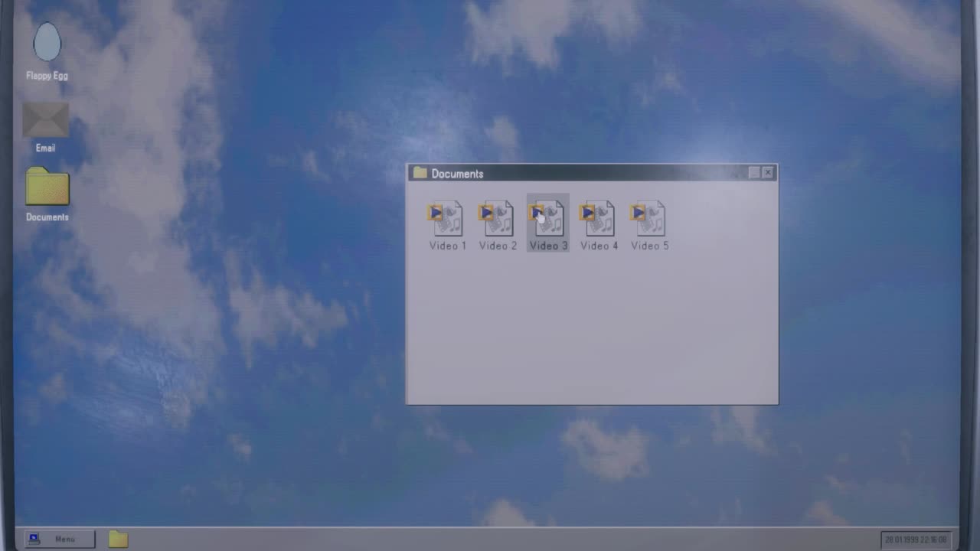Choose the Video 4 file icon
This screenshot has height=551, width=980.
tap(599, 219)
